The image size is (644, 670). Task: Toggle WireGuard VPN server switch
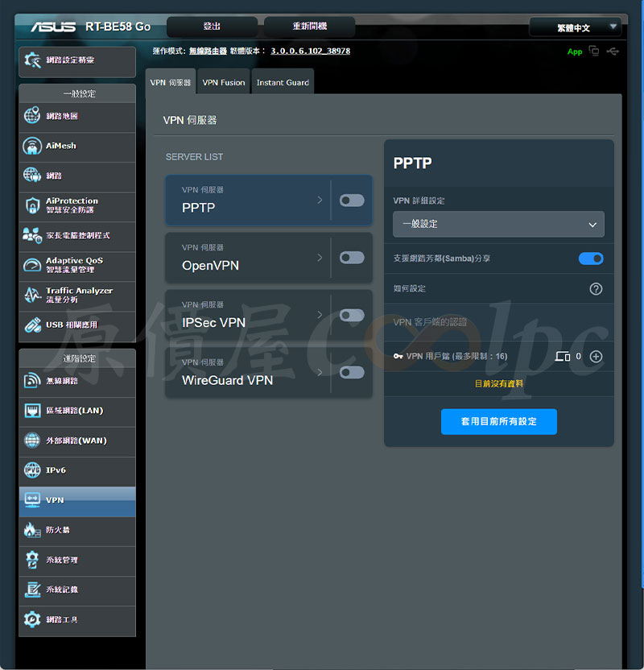tap(352, 372)
